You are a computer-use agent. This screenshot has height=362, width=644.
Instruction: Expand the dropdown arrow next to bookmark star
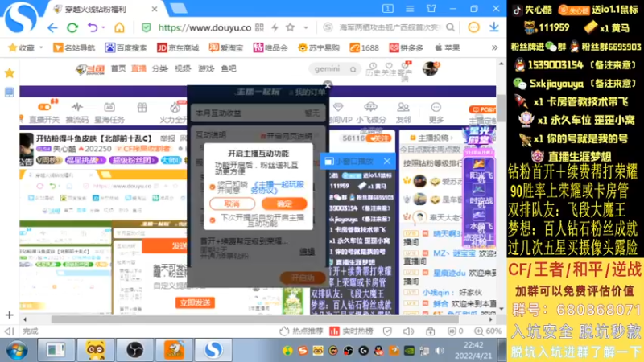coord(306,27)
